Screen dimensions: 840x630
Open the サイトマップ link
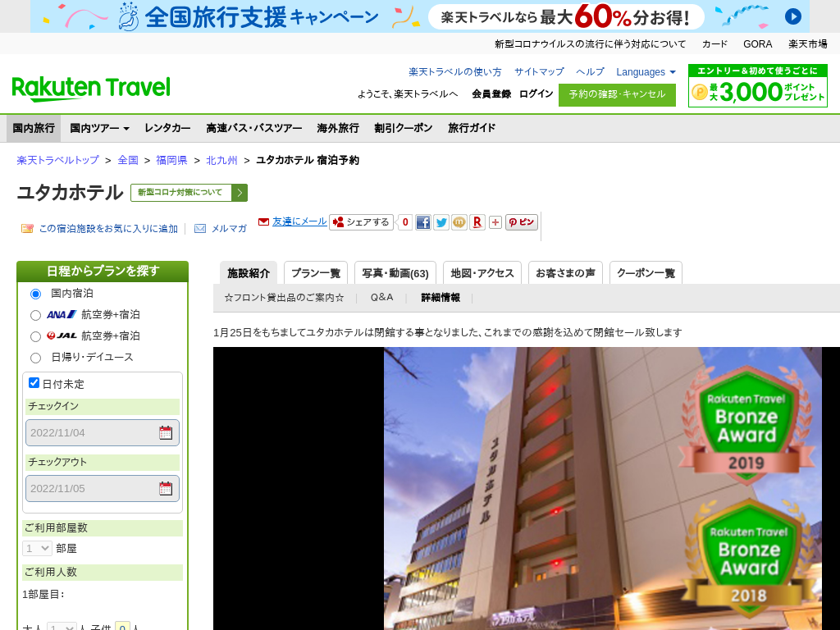pyautogui.click(x=540, y=72)
